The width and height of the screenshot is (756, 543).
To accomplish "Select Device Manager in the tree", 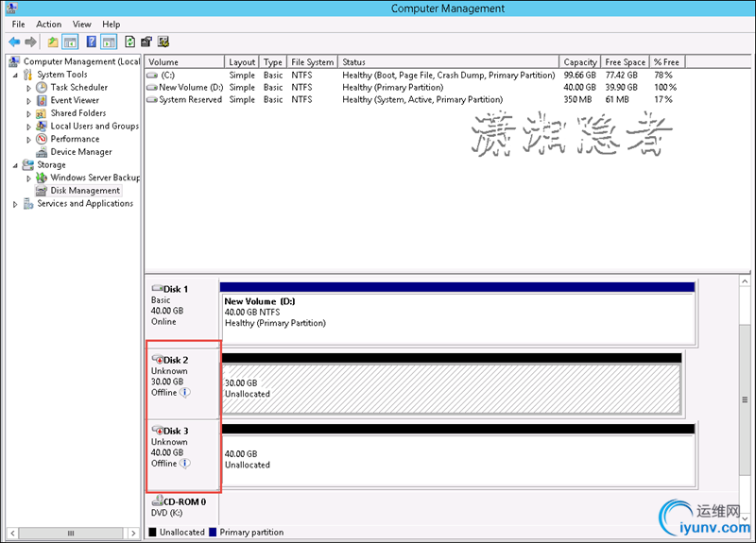I will pos(80,152).
